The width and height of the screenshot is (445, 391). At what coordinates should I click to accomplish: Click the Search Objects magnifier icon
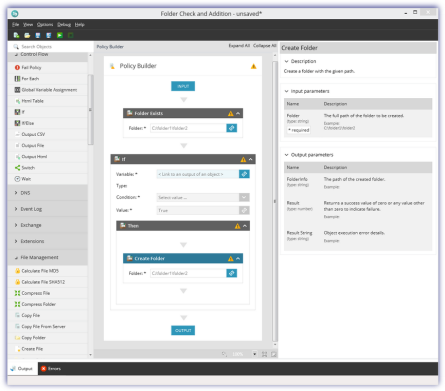pyautogui.click(x=16, y=47)
